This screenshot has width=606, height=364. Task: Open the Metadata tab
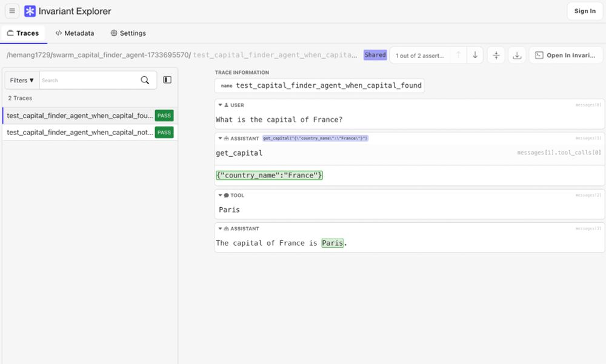[x=75, y=33]
